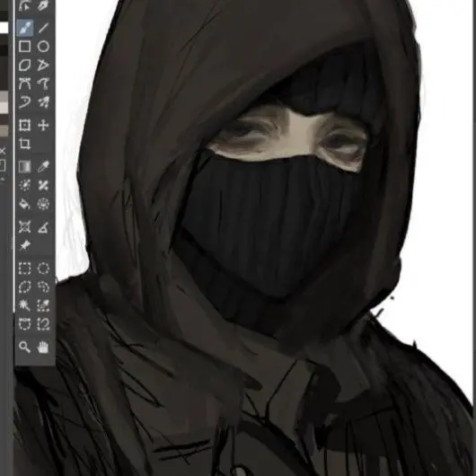Select the Assistant tool
The height and width of the screenshot is (476, 476).
tap(24, 226)
